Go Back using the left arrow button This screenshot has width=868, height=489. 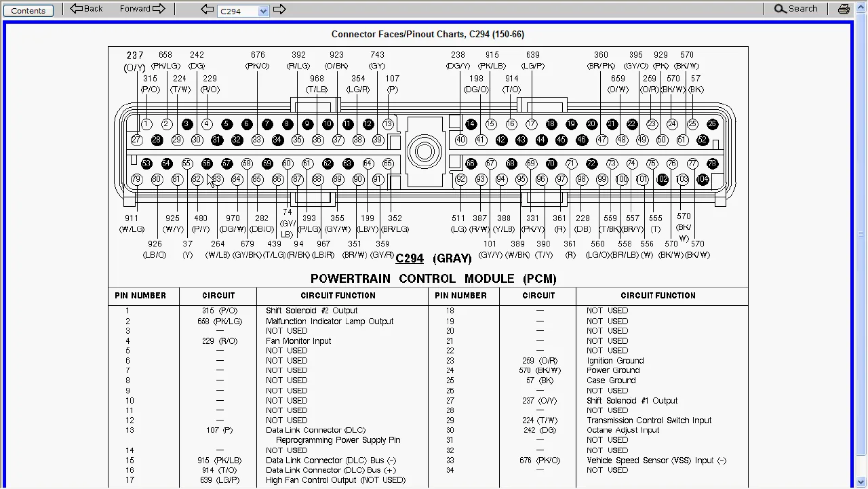point(86,9)
